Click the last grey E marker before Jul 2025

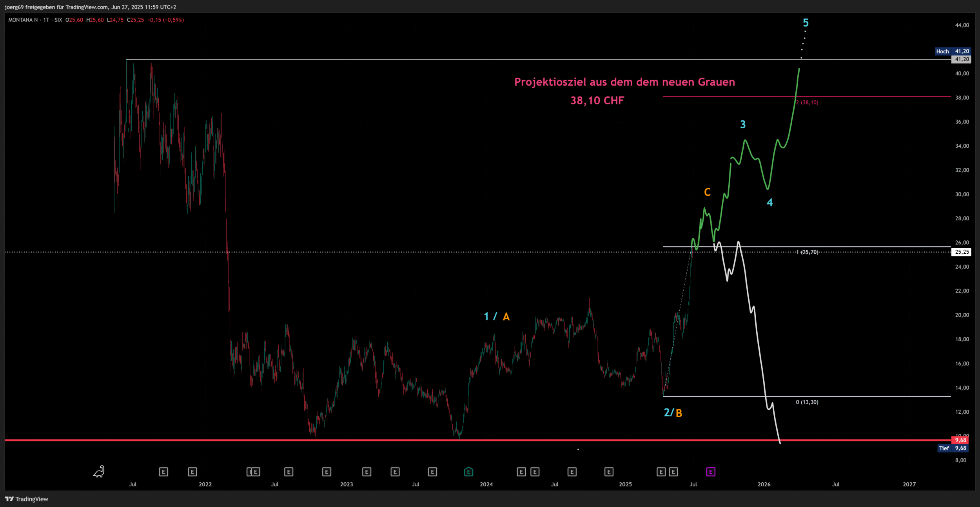click(673, 472)
